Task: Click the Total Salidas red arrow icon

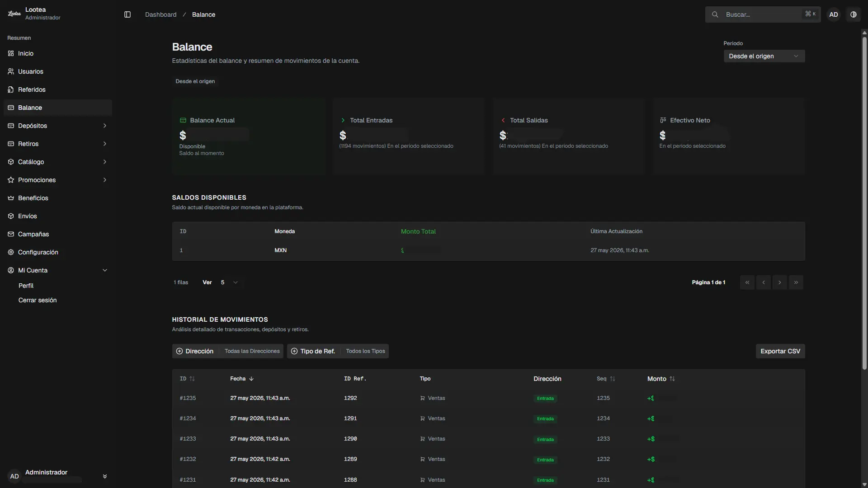Action: tap(503, 120)
